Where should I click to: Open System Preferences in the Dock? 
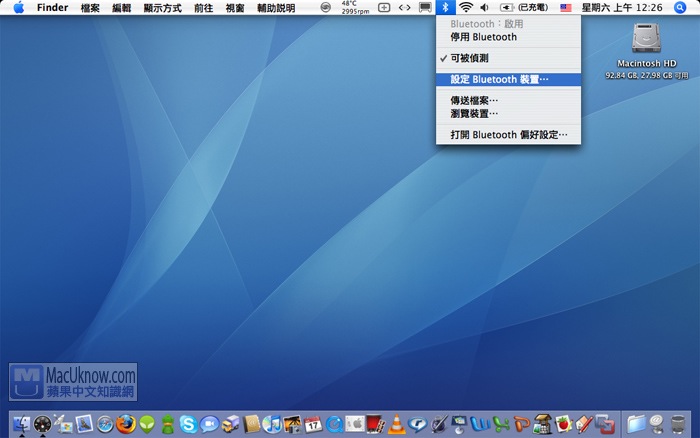pyautogui.click(x=355, y=424)
